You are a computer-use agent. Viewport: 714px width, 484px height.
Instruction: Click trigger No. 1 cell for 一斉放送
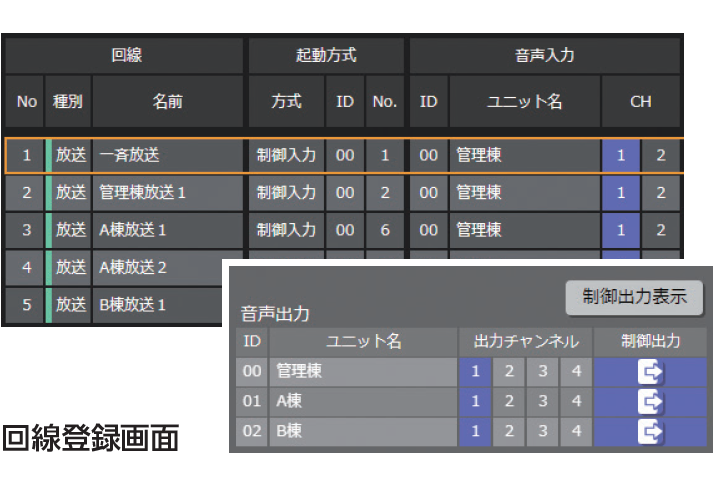(385, 156)
